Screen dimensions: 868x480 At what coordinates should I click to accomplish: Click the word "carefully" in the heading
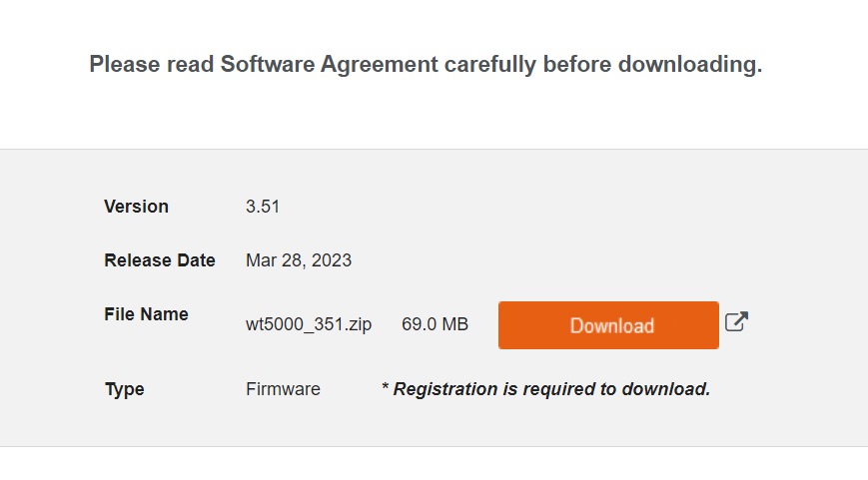(x=489, y=65)
